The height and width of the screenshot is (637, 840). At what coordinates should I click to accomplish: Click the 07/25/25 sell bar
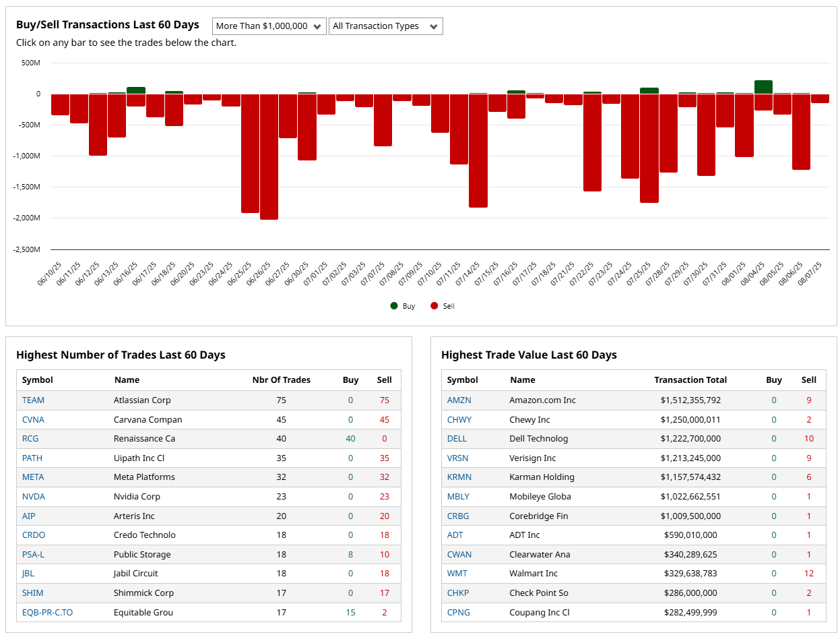649,148
